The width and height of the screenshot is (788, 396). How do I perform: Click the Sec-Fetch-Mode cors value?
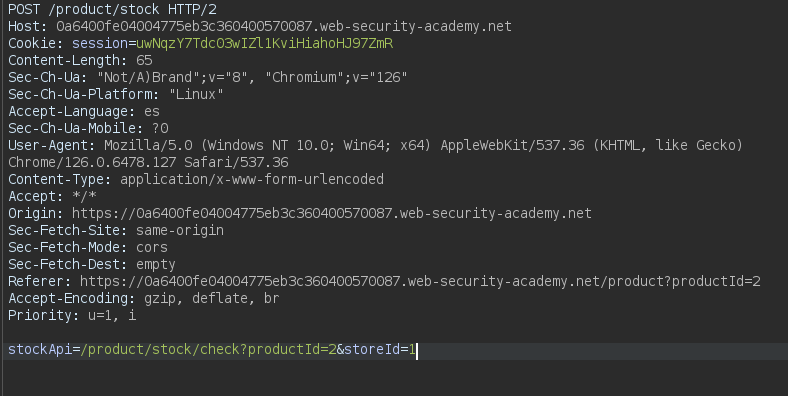(x=152, y=248)
